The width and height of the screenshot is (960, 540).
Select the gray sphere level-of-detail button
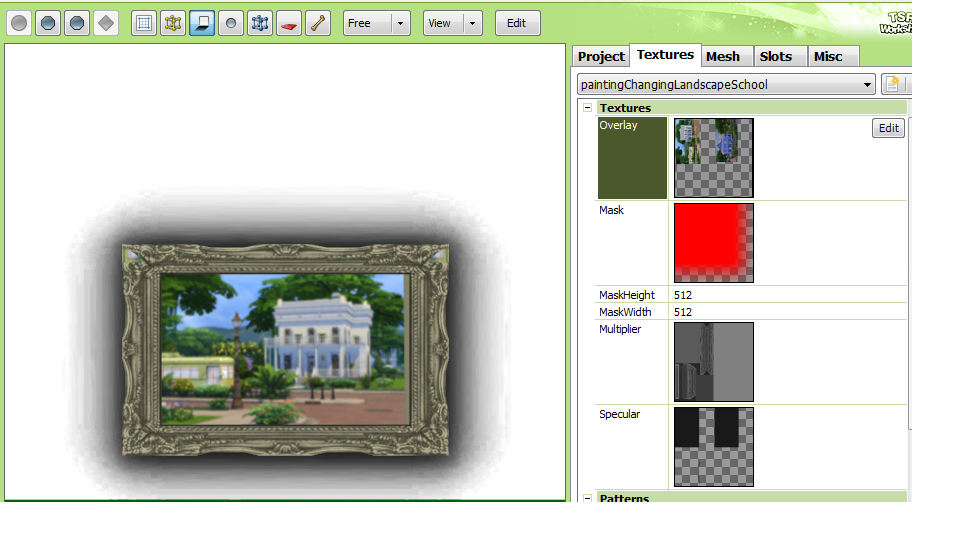click(19, 23)
